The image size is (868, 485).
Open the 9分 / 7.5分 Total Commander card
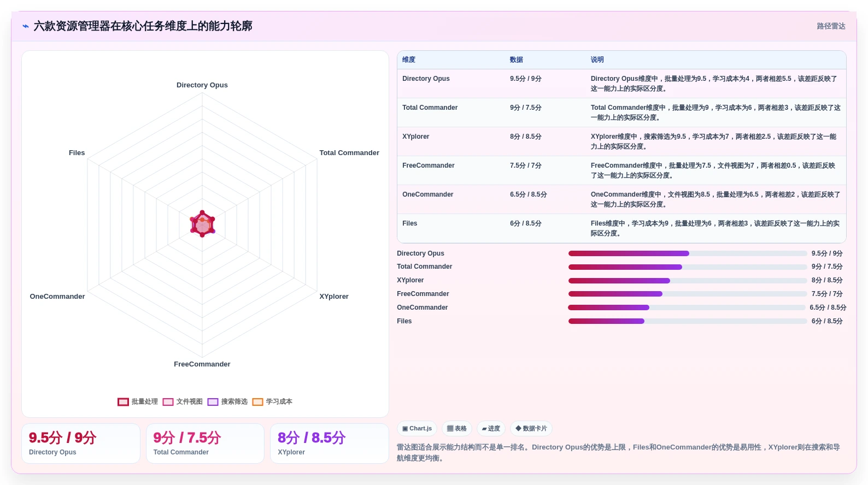point(205,443)
